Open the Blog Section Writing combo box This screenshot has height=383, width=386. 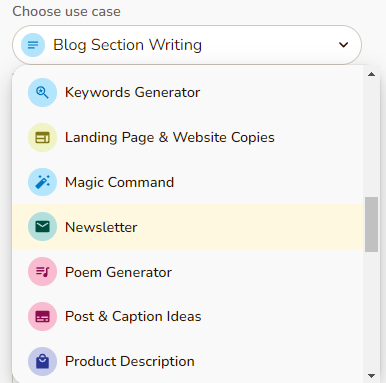[x=187, y=45]
